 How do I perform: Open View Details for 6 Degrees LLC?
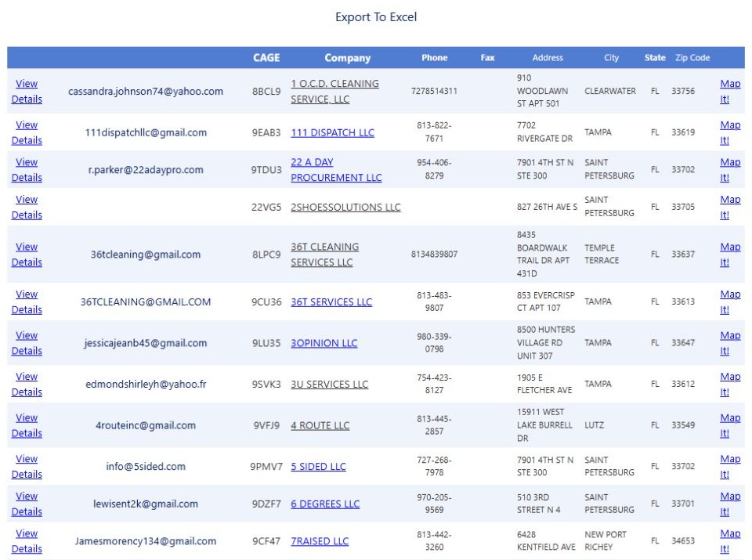pos(27,504)
